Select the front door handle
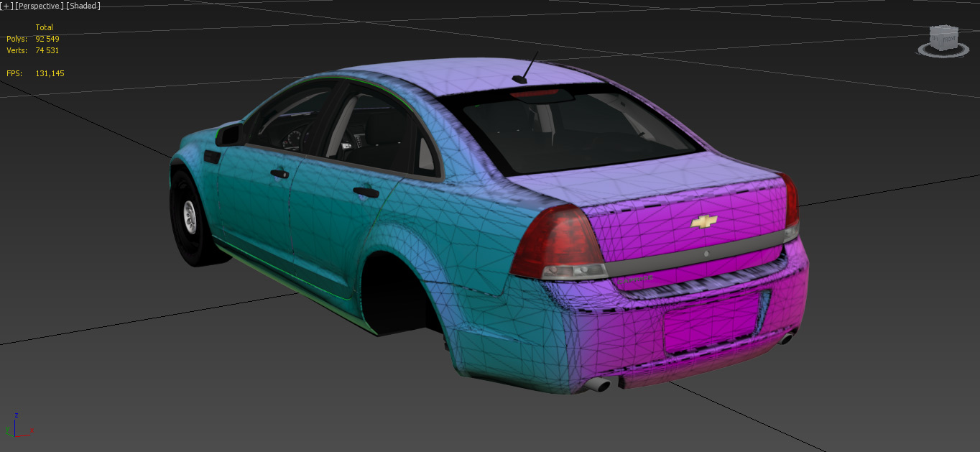The height and width of the screenshot is (452, 980). [279, 172]
